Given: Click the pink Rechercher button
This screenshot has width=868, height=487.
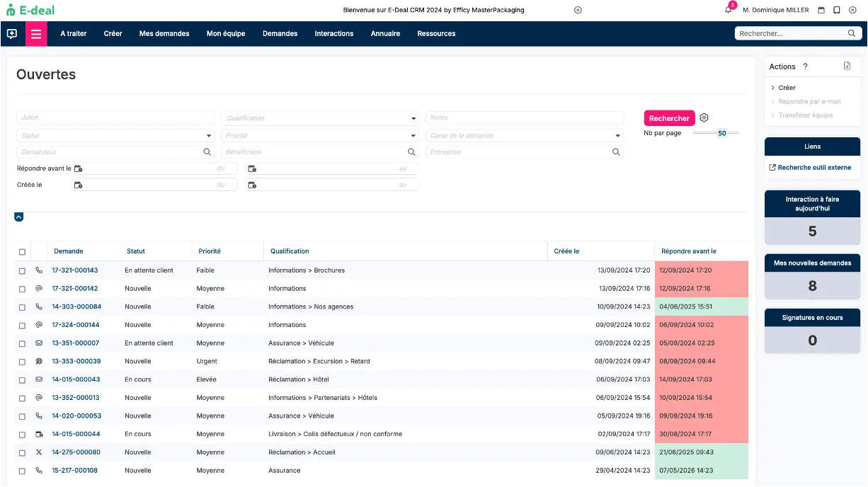Looking at the screenshot, I should (669, 118).
